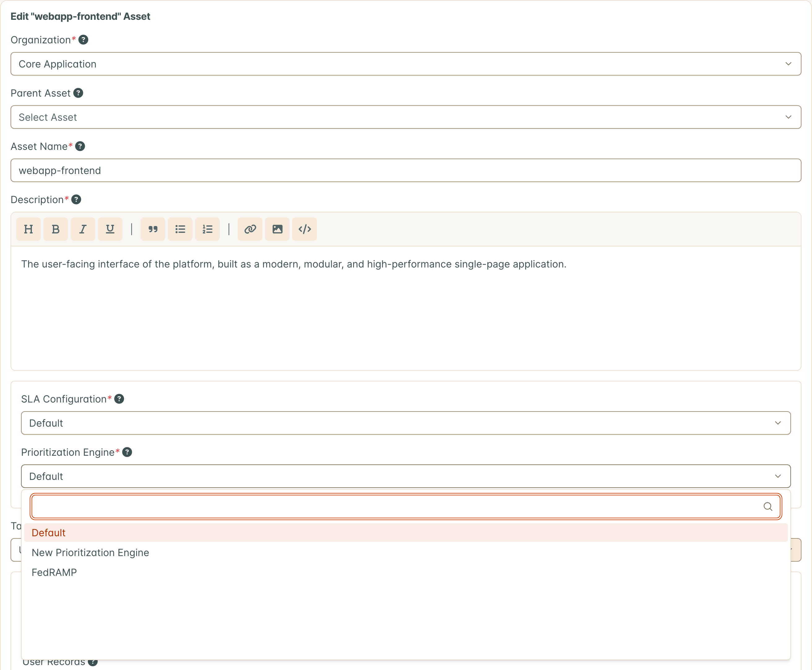The height and width of the screenshot is (670, 812).
Task: Choose New Prioritization Engine option
Action: [406, 553]
